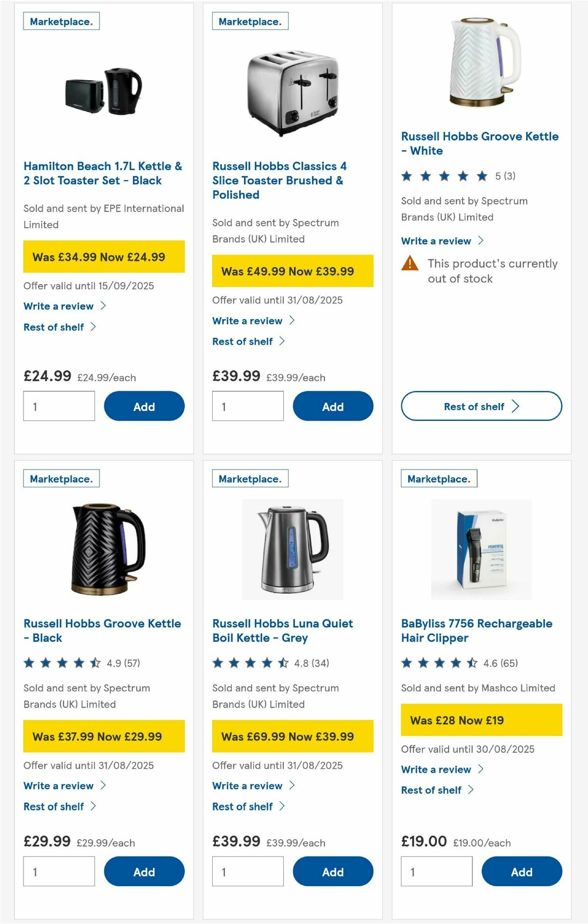Open Russell Hobbs Luna Quiet Boil Kettle listing
Viewport: 588px width, 924px height.
point(282,630)
